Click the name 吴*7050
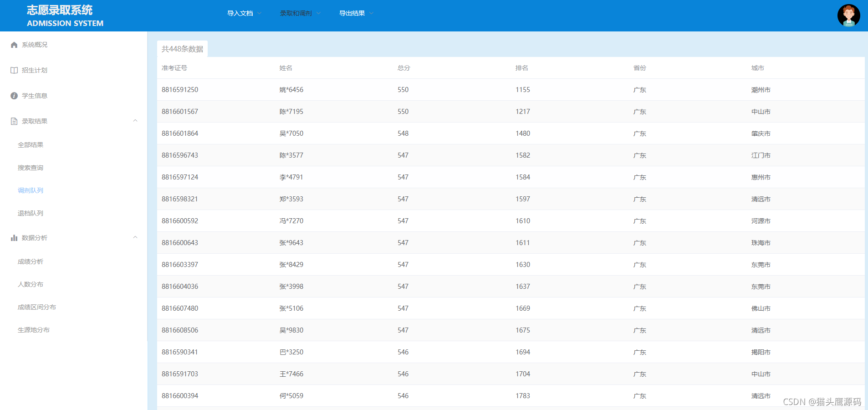The image size is (868, 410). point(291,133)
